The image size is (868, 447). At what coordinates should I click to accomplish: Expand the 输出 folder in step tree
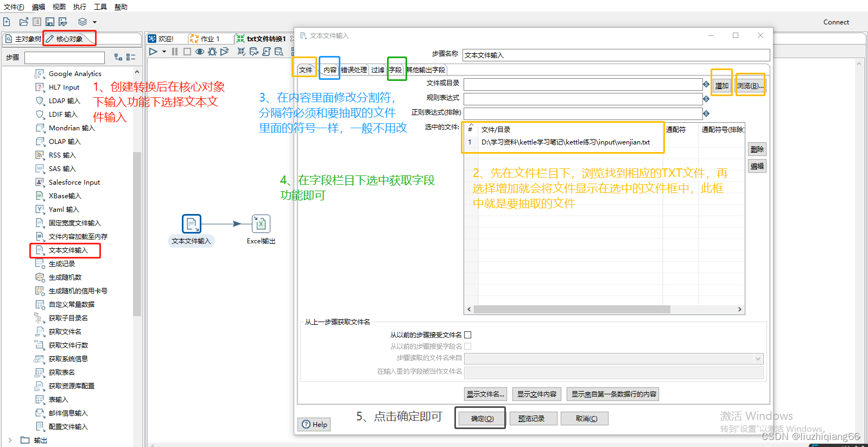(10, 440)
